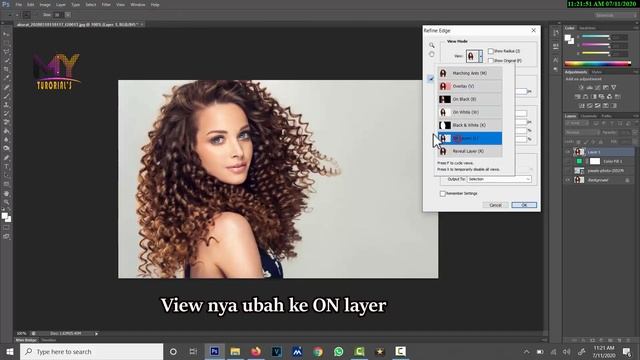Open the Output To dropdown
Image resolution: width=640 pixels, height=360 pixels.
(499, 179)
